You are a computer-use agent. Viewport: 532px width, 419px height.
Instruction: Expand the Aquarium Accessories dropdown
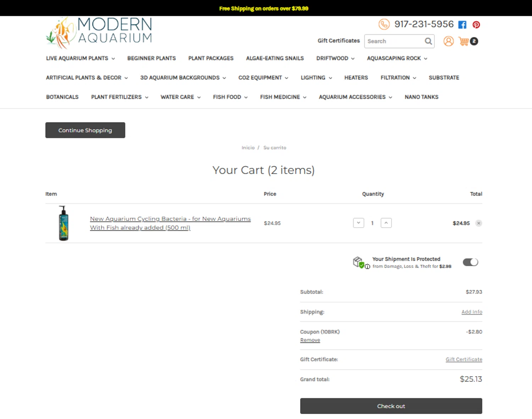point(355,97)
